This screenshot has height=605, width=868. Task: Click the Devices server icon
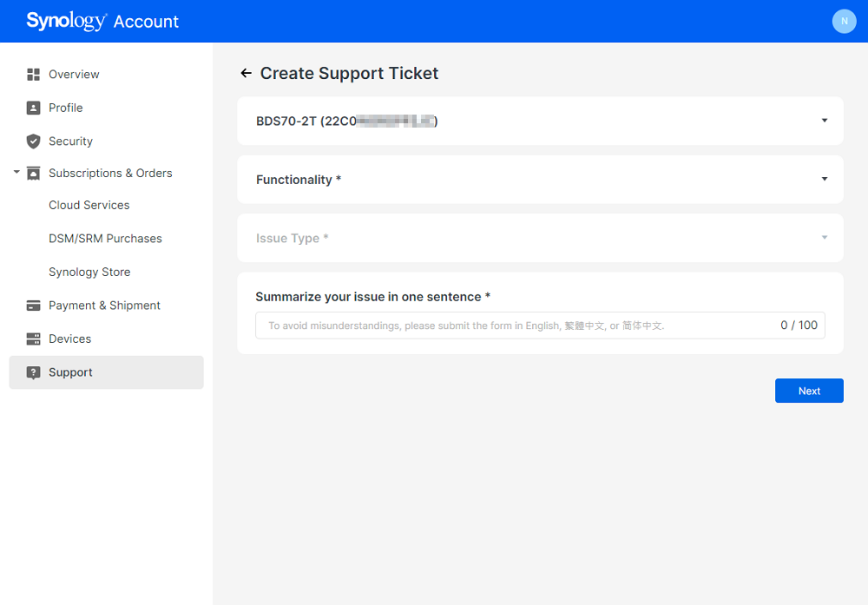point(33,339)
